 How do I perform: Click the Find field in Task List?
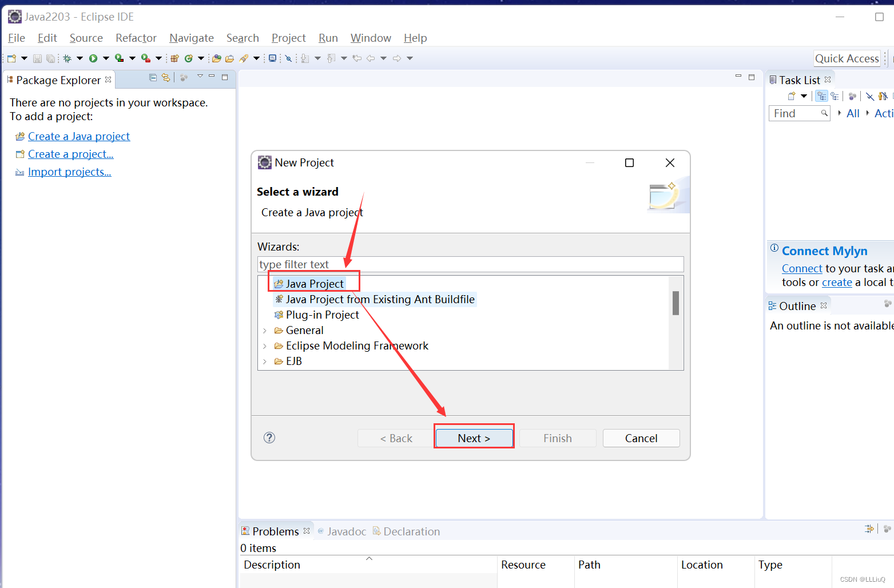click(799, 113)
